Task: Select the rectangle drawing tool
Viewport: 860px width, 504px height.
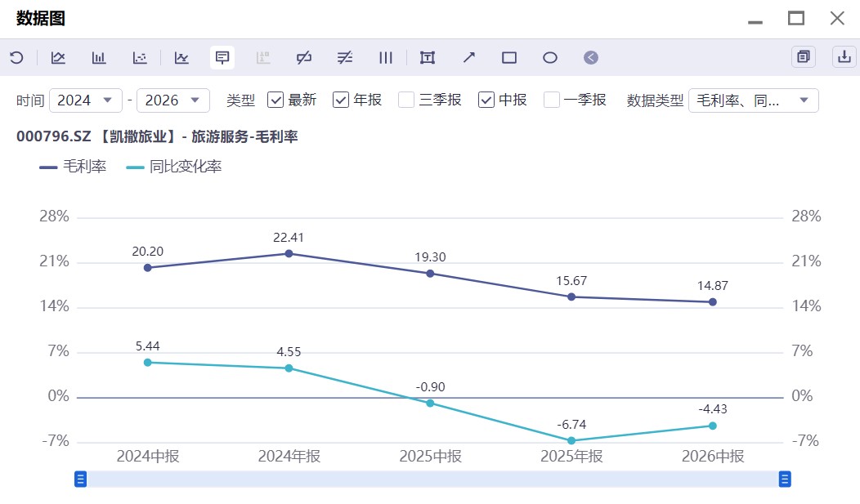Action: point(509,57)
